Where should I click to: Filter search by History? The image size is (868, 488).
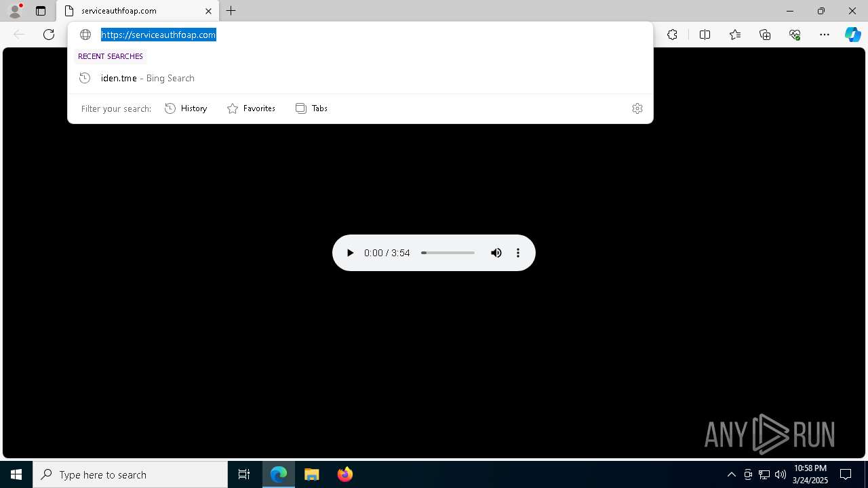(x=186, y=108)
